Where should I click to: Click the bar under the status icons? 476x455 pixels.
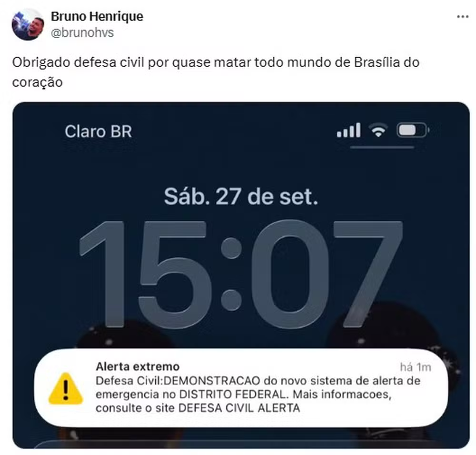pos(382,147)
